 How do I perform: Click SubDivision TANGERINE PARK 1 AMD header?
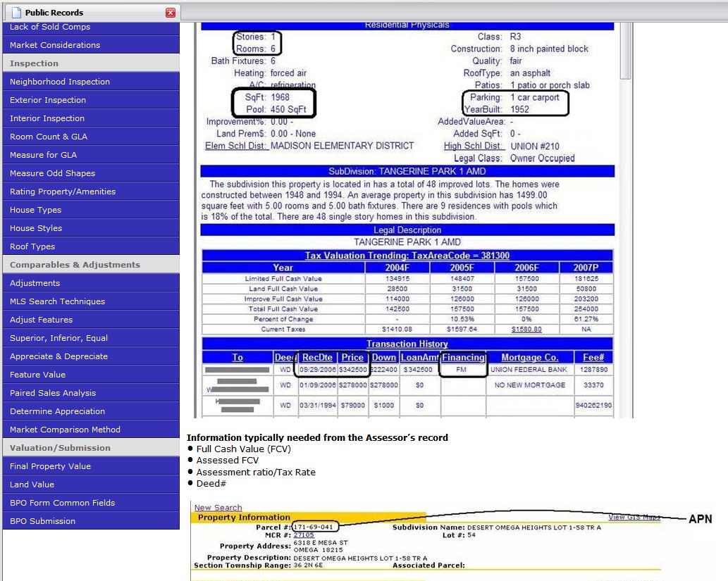[407, 171]
